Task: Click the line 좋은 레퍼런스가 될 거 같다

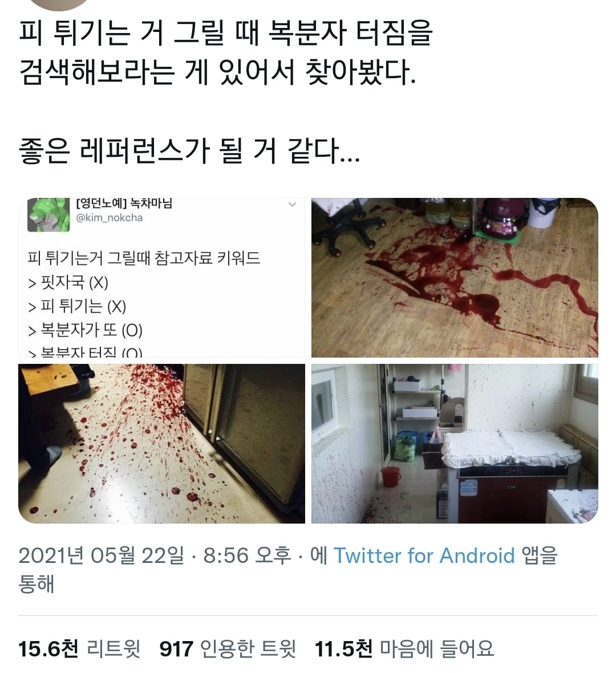Action: [x=189, y=151]
